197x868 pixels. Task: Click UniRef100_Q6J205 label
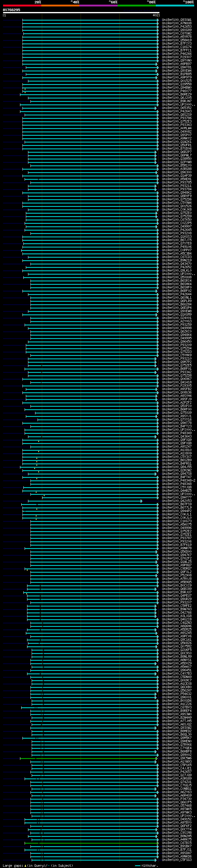(x=177, y=98)
